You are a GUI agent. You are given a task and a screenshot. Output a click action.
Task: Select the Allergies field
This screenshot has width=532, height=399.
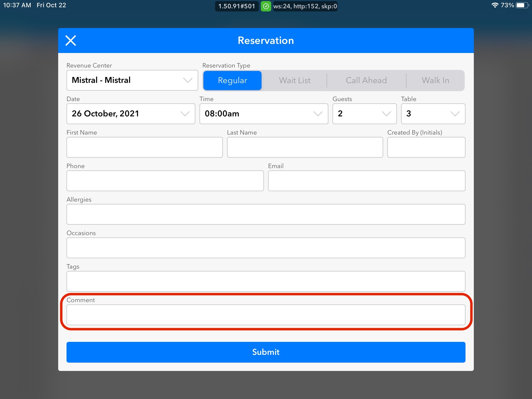pos(266,214)
